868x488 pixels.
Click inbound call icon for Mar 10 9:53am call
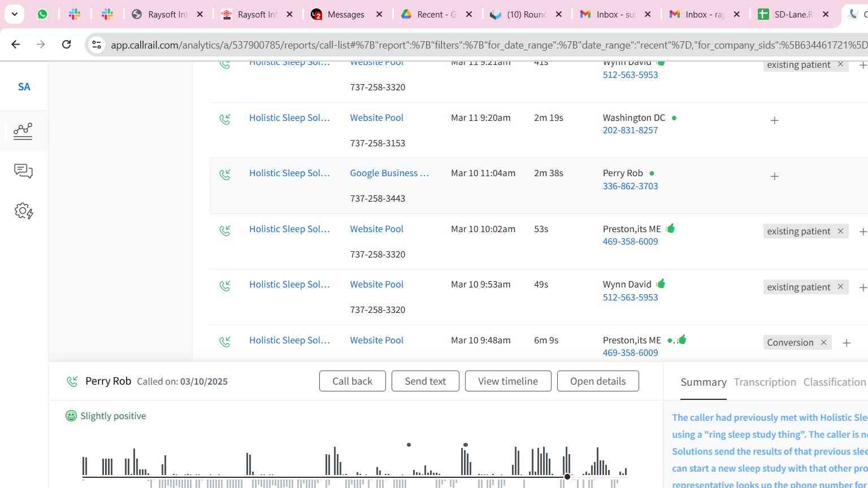point(225,286)
